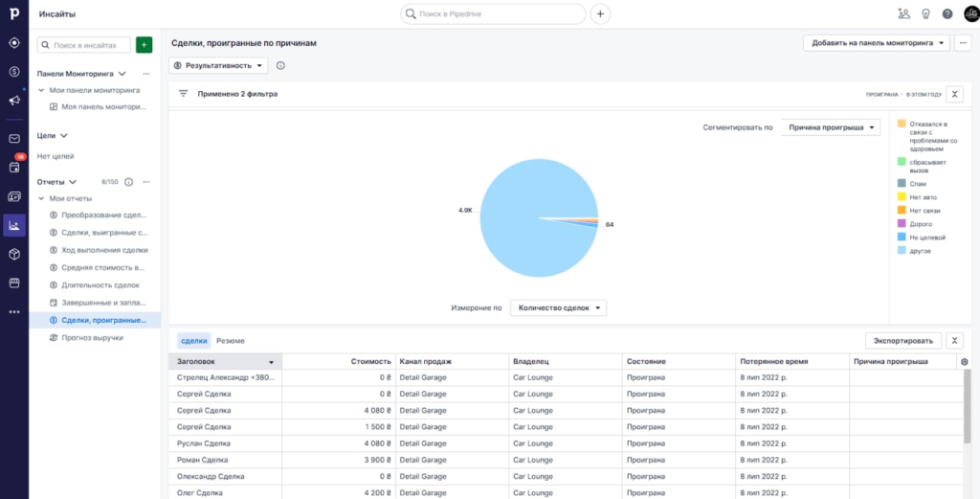Open Сделки, выигранные report
The image size is (980, 499).
click(x=99, y=233)
